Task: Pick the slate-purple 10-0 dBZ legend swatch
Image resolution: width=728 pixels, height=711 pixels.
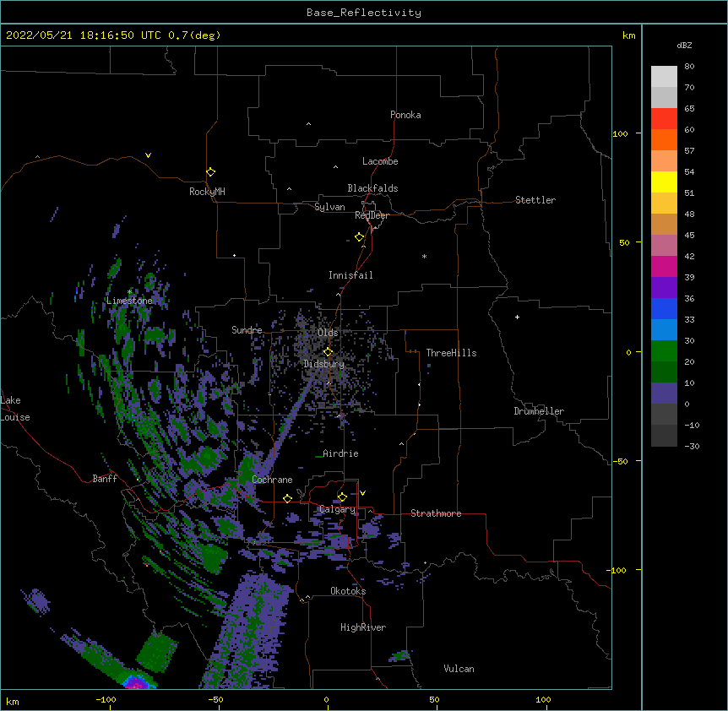Action: pos(664,393)
